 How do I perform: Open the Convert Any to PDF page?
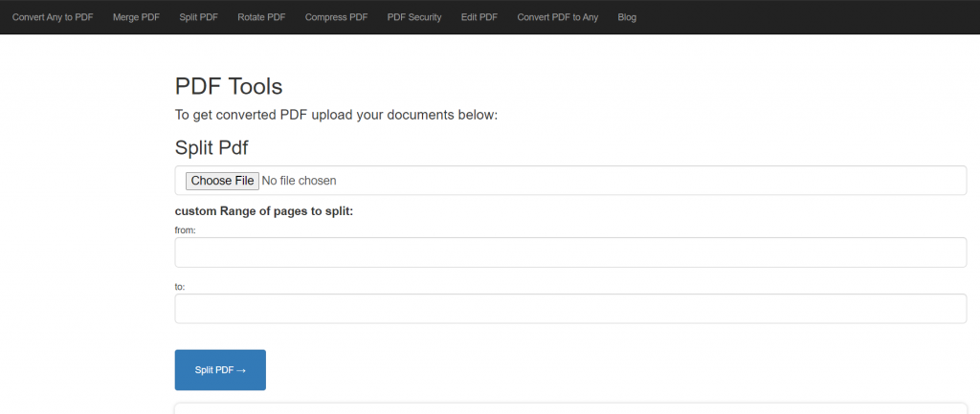pyautogui.click(x=53, y=17)
